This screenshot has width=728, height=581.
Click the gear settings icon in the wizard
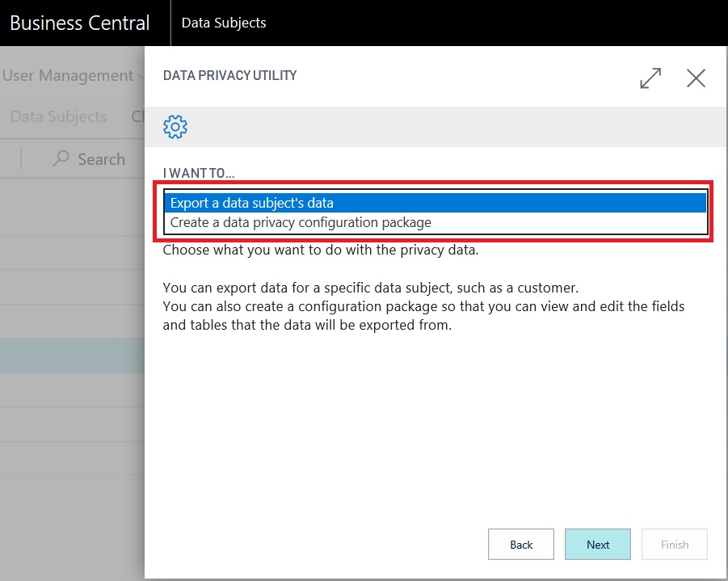175,127
